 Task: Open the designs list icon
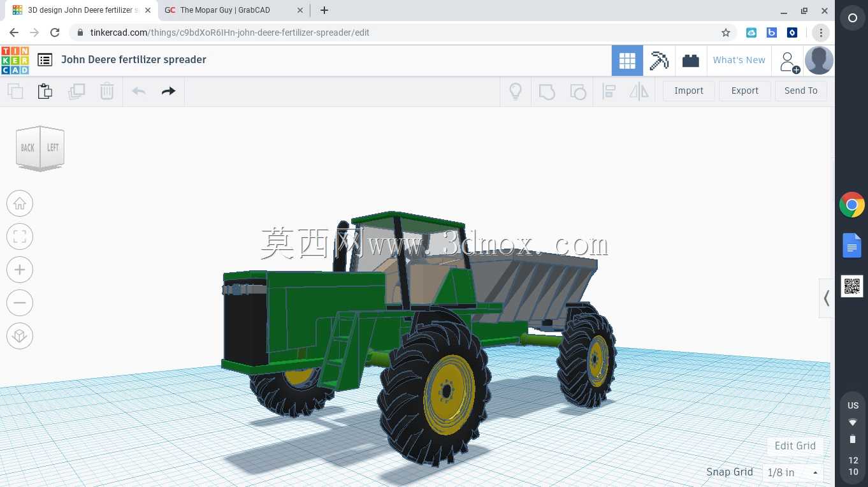click(45, 60)
